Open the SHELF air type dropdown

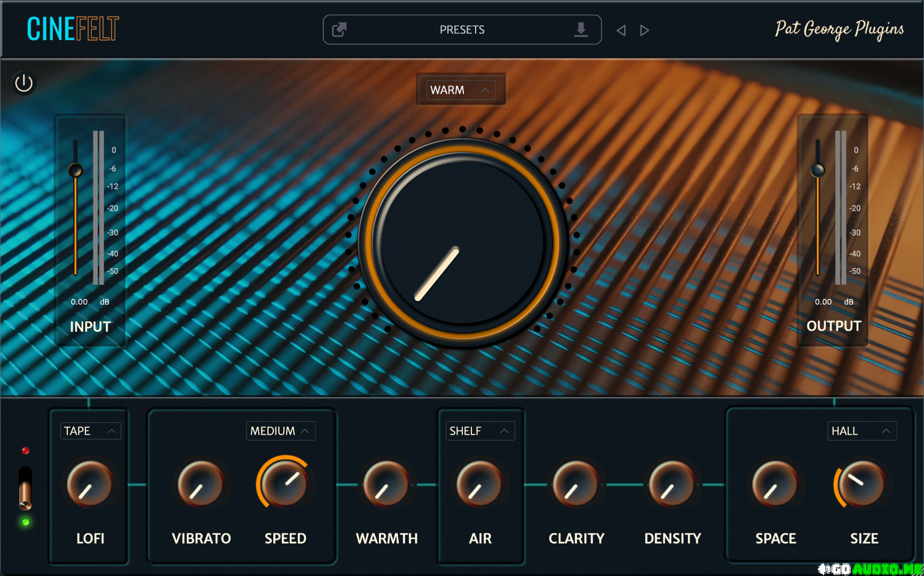pyautogui.click(x=479, y=431)
